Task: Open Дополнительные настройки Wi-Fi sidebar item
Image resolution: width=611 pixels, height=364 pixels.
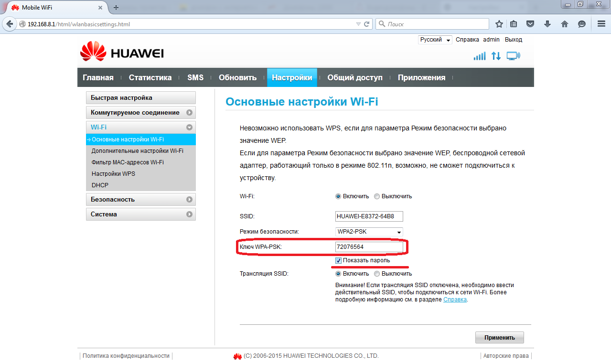Action: click(x=138, y=151)
